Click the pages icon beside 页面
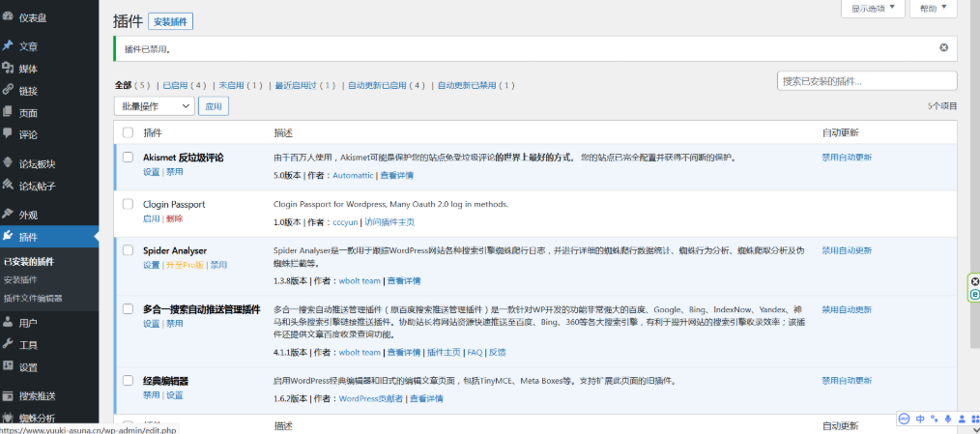 pyautogui.click(x=8, y=112)
